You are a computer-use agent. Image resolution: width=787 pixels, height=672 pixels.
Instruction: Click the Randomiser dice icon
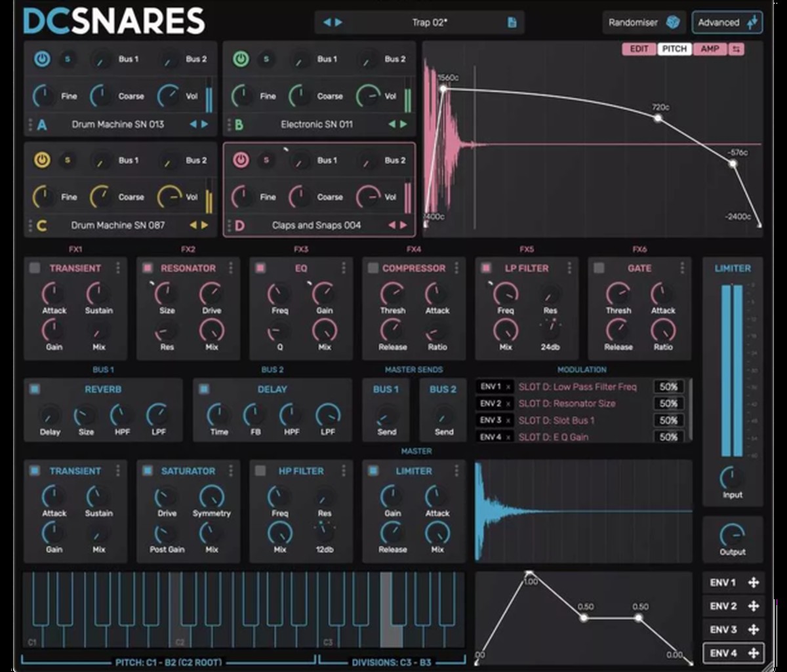(x=673, y=23)
